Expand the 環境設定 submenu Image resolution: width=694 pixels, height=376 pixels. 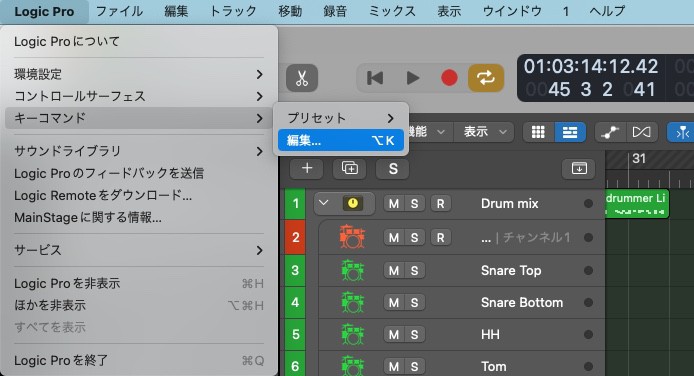[x=139, y=74]
